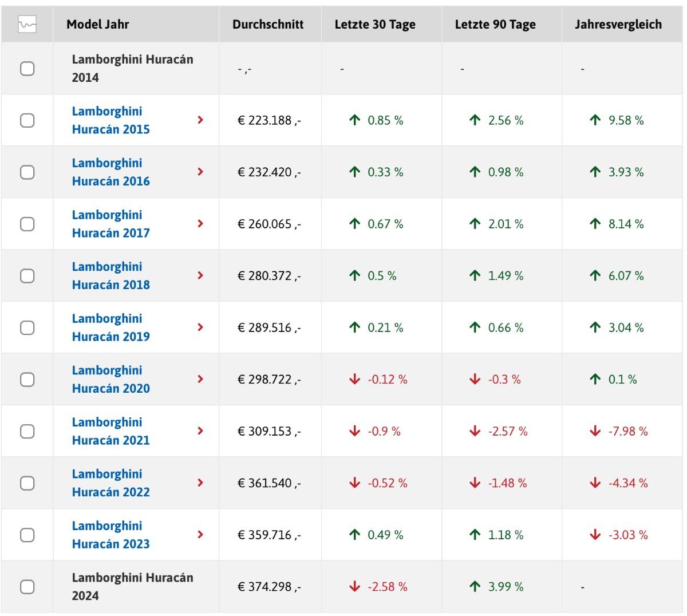
Task: Go to the Lamborghini Huracán 2018 page
Action: pos(111,276)
